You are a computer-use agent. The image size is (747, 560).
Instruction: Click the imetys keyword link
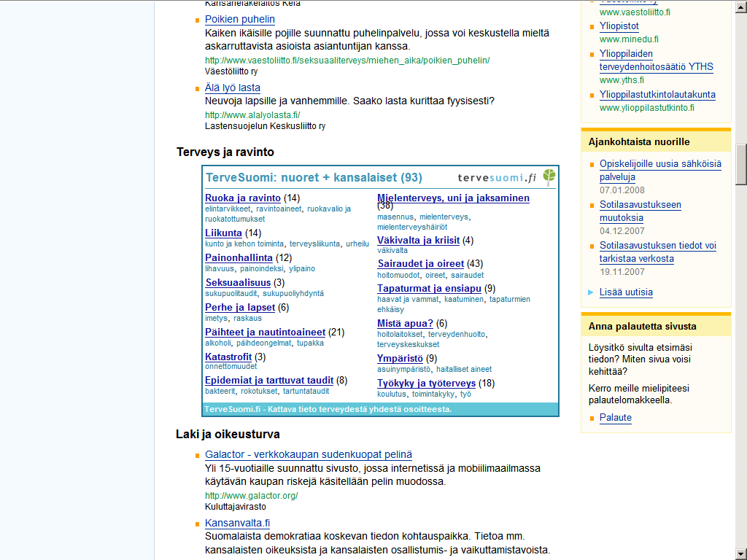coord(216,319)
